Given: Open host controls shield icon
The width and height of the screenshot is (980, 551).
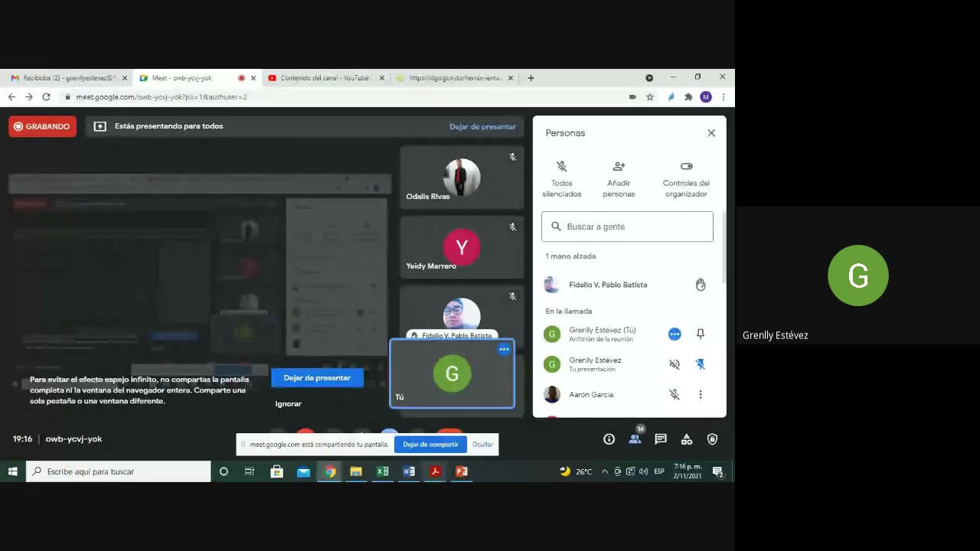Looking at the screenshot, I should click(x=713, y=439).
